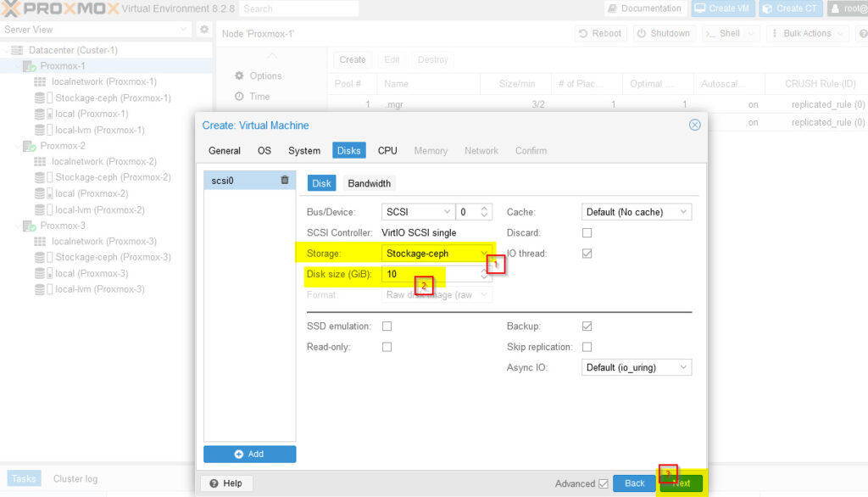Open the Cluster log tab
868x497 pixels.
(x=75, y=478)
